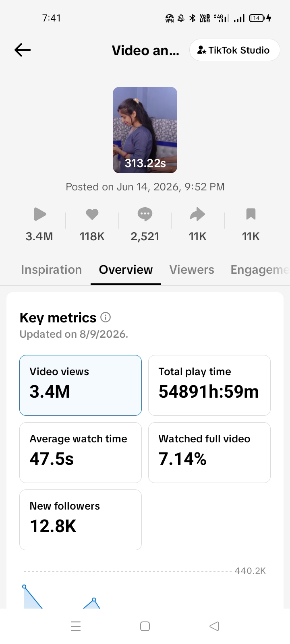Image resolution: width=290 pixels, height=644 pixels.
Task: Switch to the Inspiration tab
Action: (51, 270)
